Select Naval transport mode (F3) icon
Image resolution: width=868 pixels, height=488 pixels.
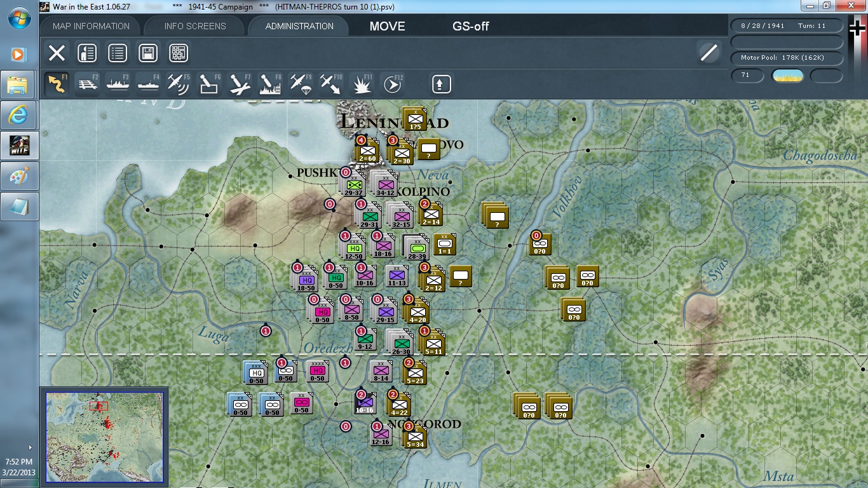118,84
